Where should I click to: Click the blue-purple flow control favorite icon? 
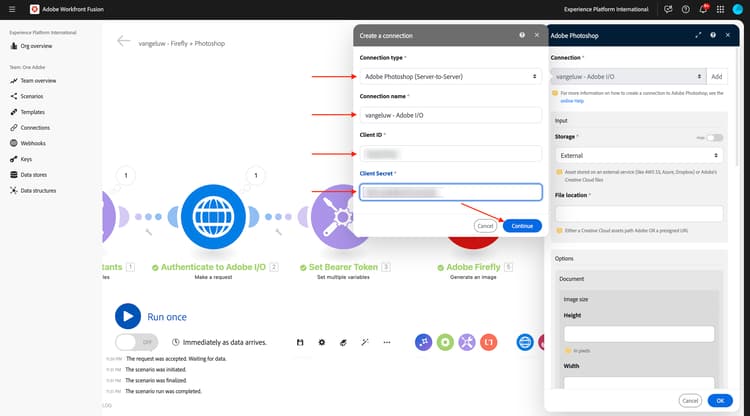click(x=423, y=342)
